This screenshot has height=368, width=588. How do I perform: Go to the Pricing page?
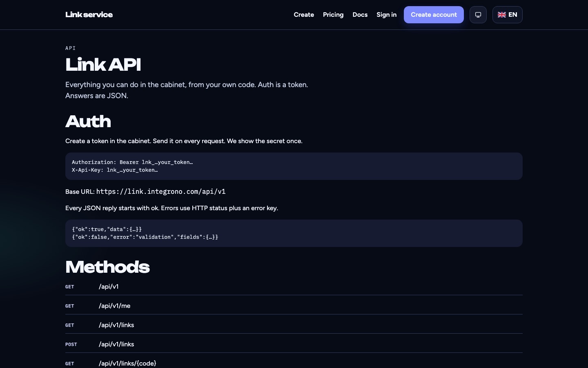point(333,15)
